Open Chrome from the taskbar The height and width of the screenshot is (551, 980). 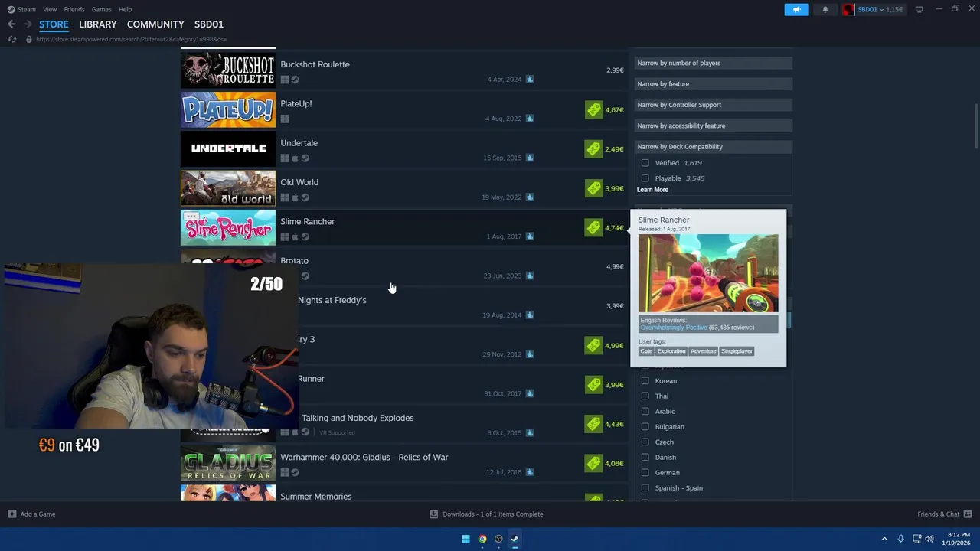[x=482, y=539]
